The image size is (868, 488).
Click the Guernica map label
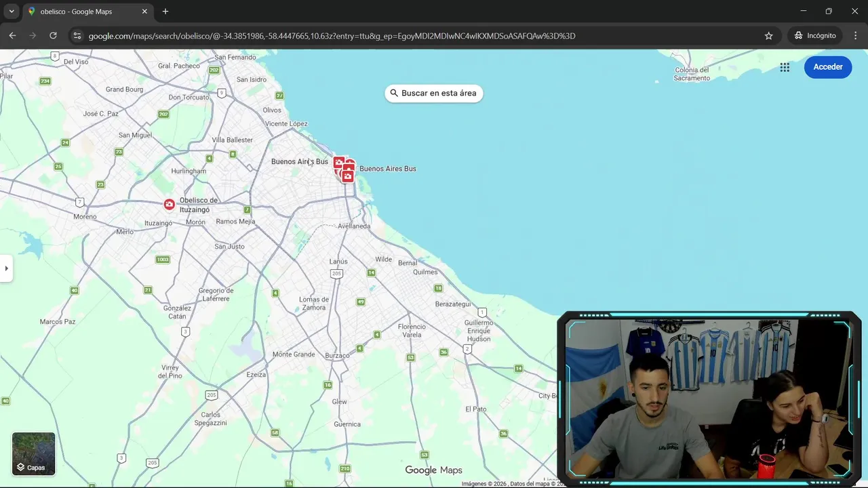point(347,424)
